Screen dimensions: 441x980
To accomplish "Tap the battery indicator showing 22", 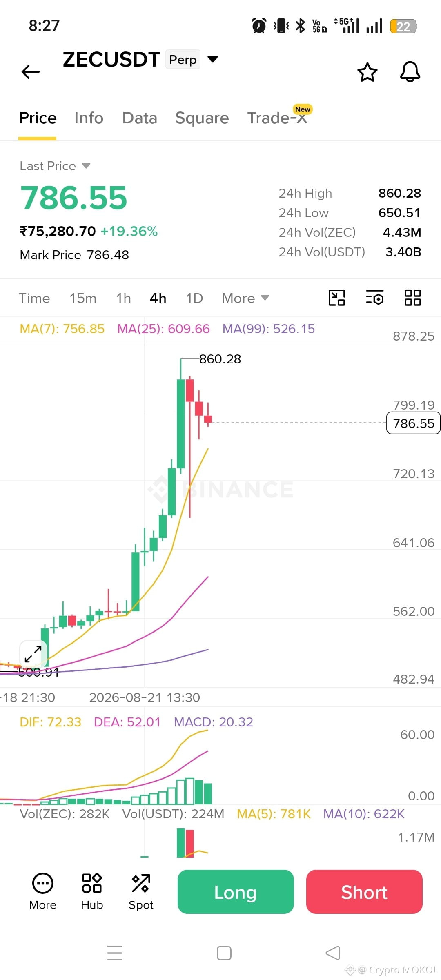I will coord(403,27).
